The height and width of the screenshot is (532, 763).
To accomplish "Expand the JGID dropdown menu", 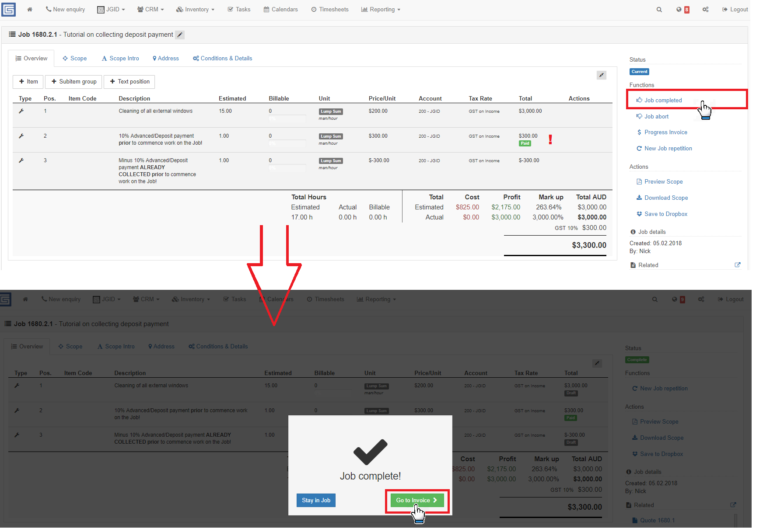I will (x=111, y=9).
